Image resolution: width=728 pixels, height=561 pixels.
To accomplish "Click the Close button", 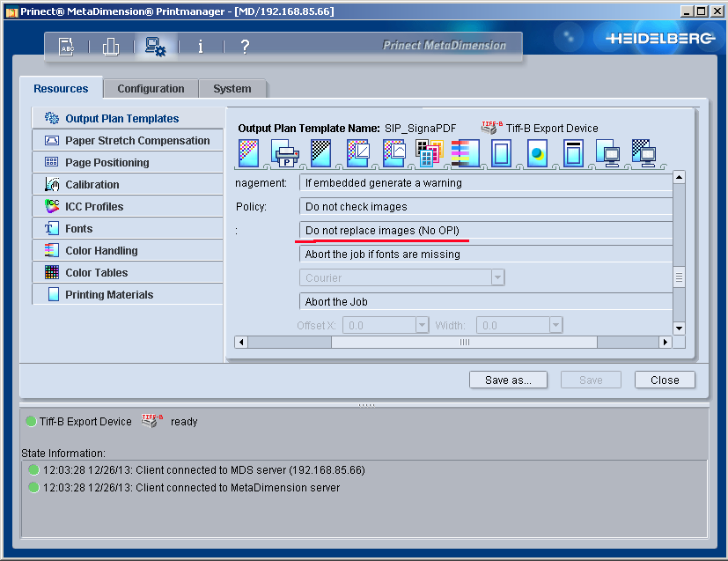I will tap(665, 380).
